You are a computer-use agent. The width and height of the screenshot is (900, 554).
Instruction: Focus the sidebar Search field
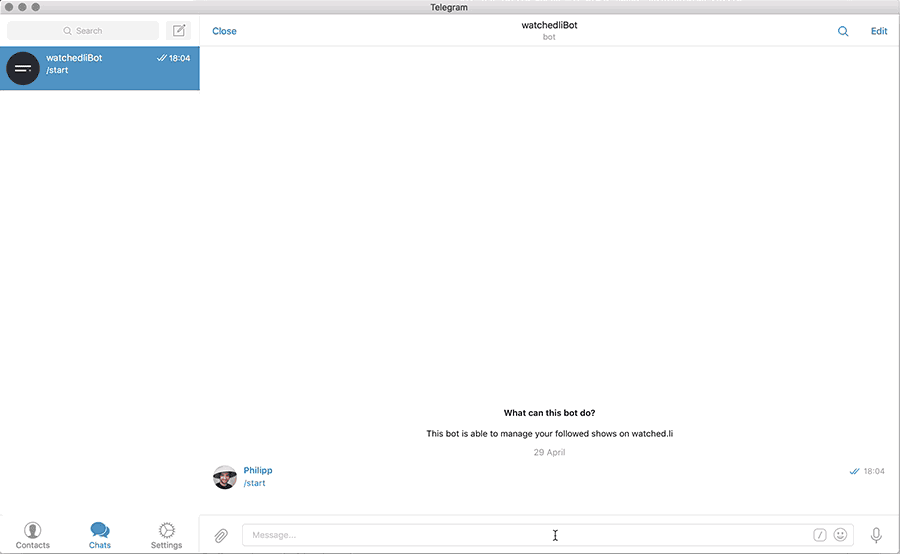point(83,31)
